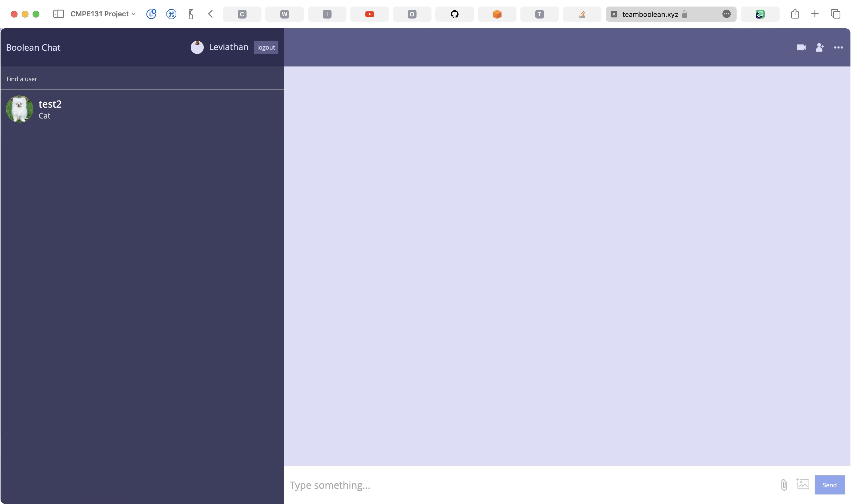The width and height of the screenshot is (851, 504).
Task: Open the address bar ellipsis options
Action: click(726, 14)
